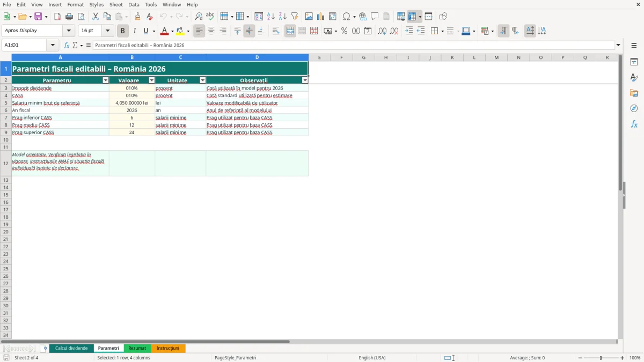Viewport: 644px width, 362px height.
Task: Switch to Calcul dividende sheet tab
Action: [71, 348]
